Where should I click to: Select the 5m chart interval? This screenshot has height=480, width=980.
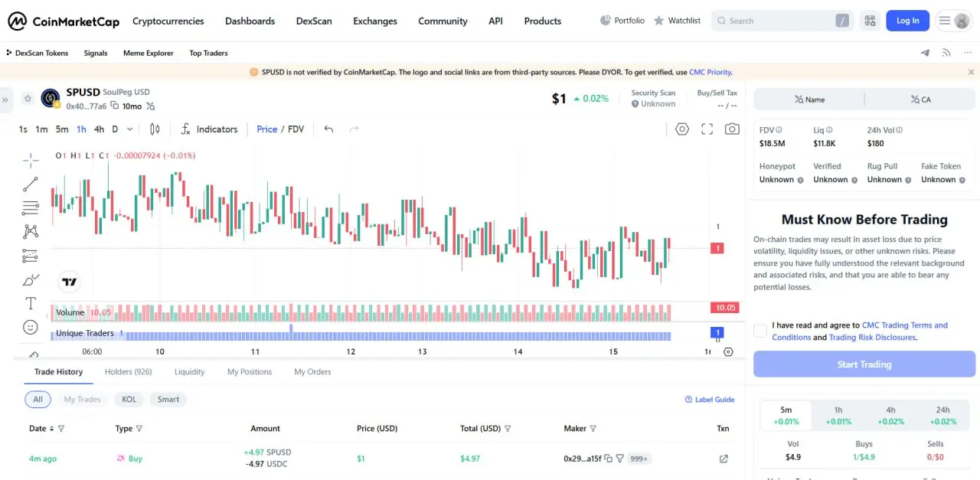click(x=62, y=129)
